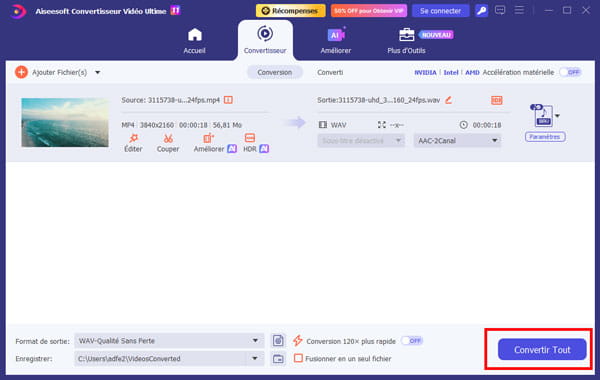600x380 pixels.
Task: Open the Améliorer AI tab
Action: 336,41
